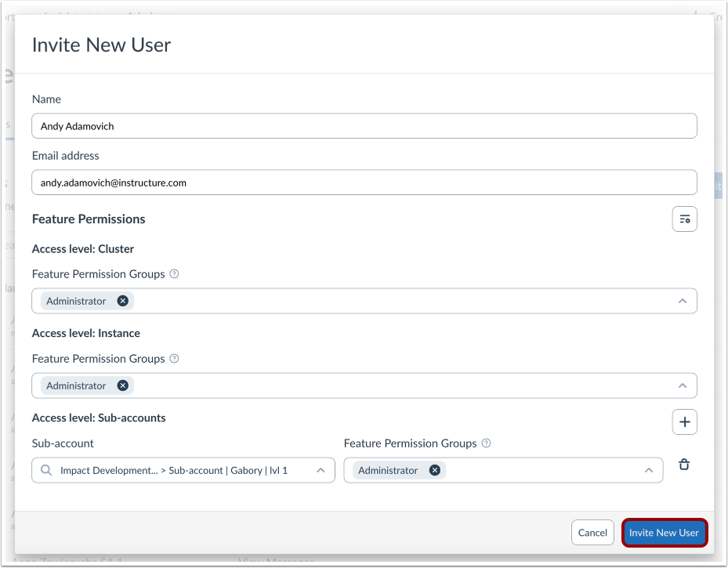The width and height of the screenshot is (728, 568).
Task: Open the feature permissions filter settings icon
Action: tap(684, 219)
